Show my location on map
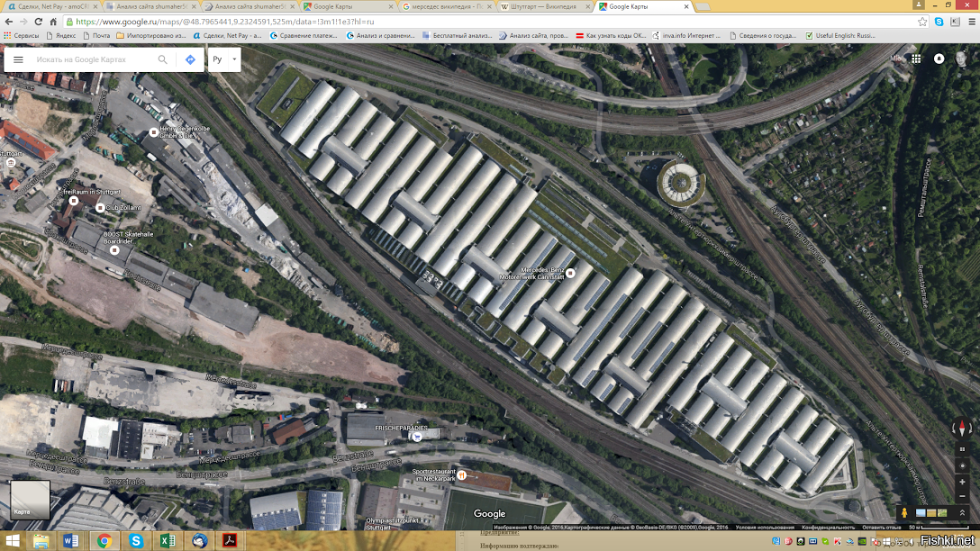Screen dimensions: 980x551 pos(962,465)
